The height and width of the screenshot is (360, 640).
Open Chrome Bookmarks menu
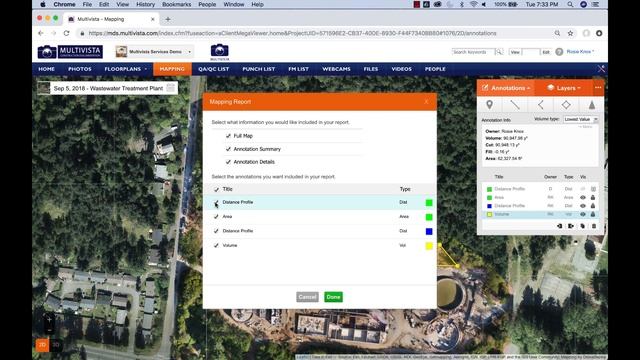click(176, 4)
